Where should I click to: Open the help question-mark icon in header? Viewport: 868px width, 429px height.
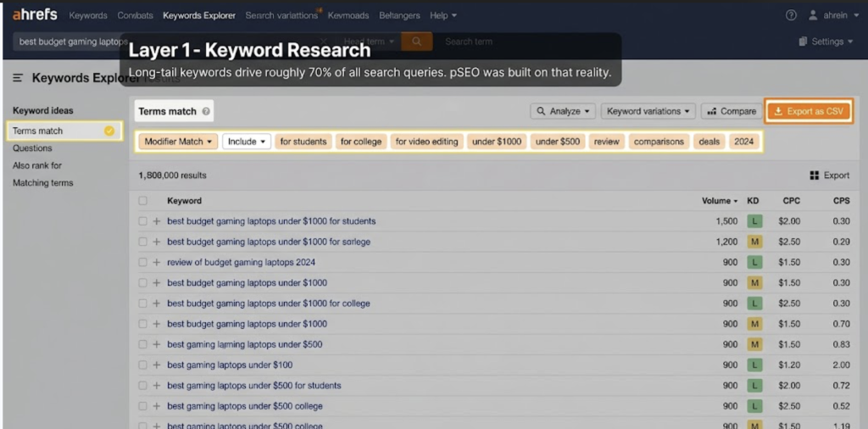[791, 15]
